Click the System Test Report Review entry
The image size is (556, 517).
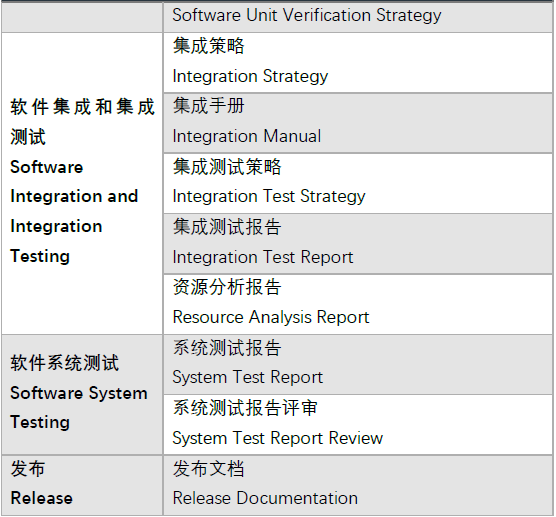click(277, 439)
